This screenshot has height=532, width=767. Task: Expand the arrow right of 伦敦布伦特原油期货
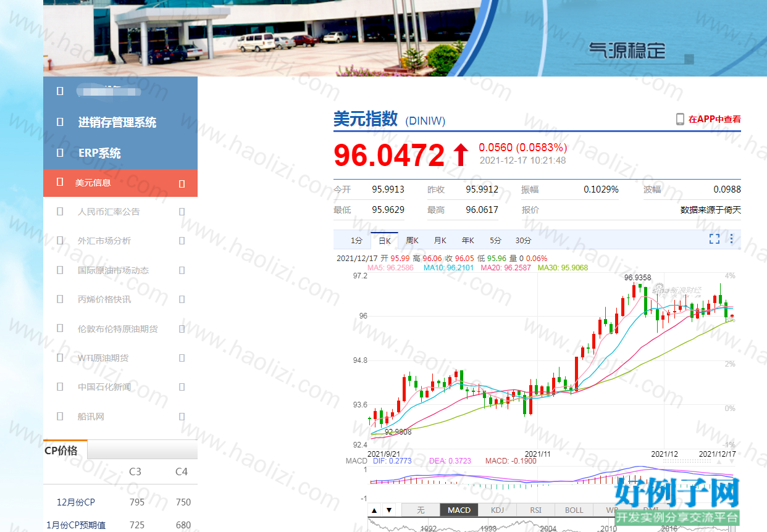coord(182,329)
